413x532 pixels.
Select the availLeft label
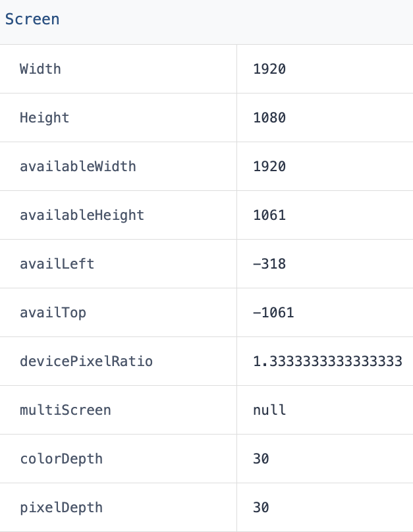[x=57, y=264]
